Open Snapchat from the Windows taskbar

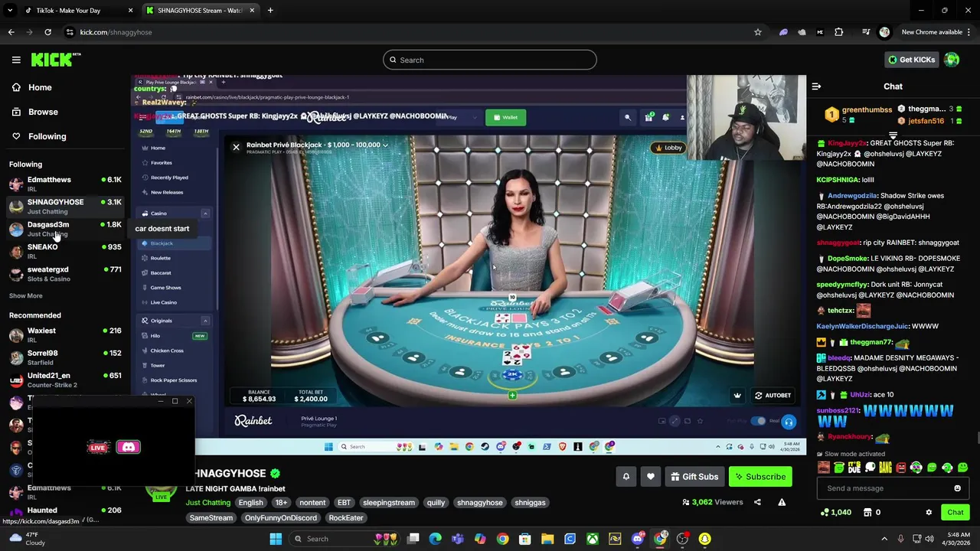pyautogui.click(x=704, y=539)
